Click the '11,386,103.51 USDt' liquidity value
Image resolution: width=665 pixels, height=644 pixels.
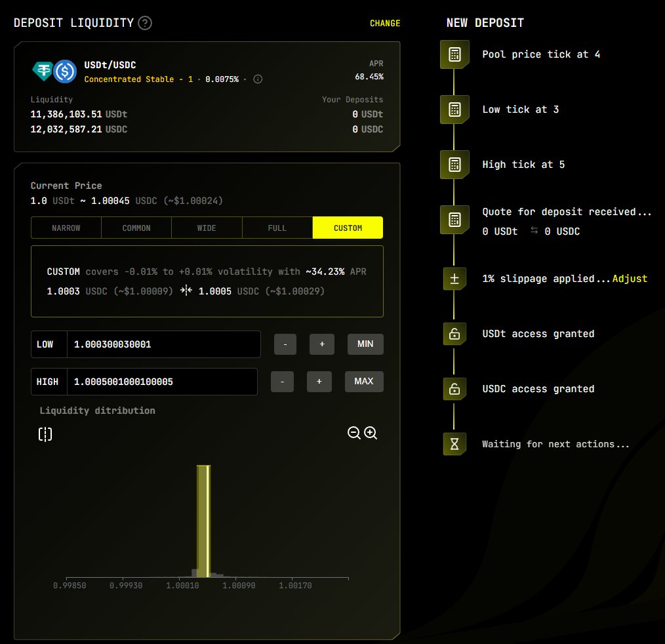tap(79, 114)
